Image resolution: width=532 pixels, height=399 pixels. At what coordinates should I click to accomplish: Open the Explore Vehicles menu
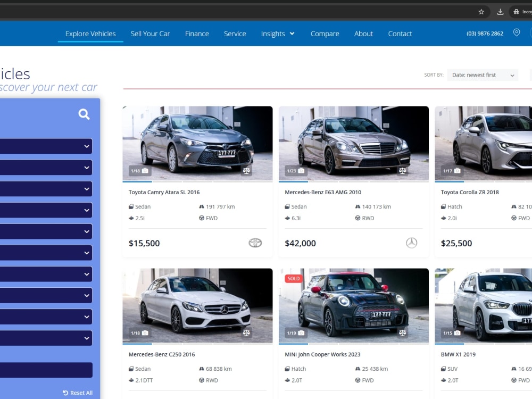(90, 34)
